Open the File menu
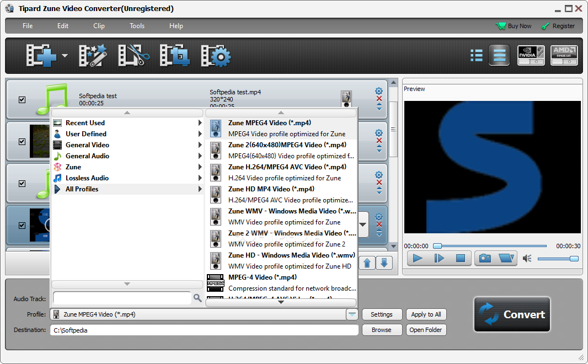Screen dimensions: 588x364 (28, 26)
